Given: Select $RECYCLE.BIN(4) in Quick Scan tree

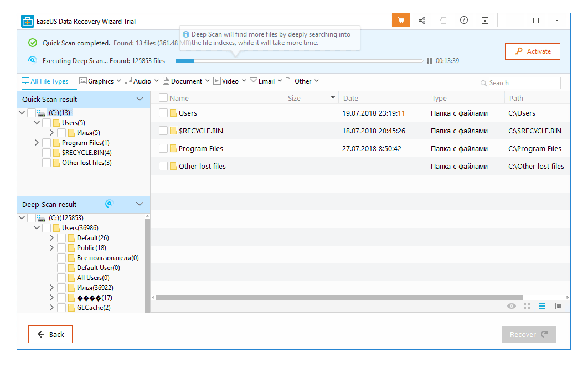Looking at the screenshot, I should tap(86, 153).
